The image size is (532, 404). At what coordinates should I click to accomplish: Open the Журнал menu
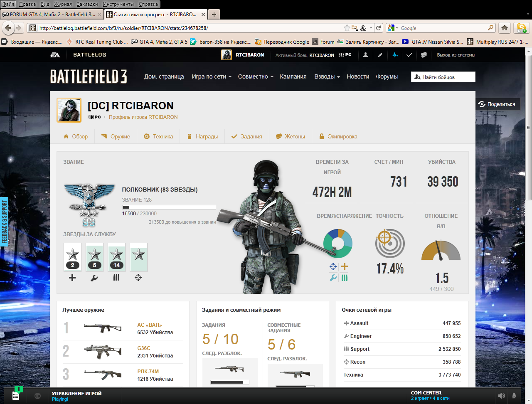63,4
